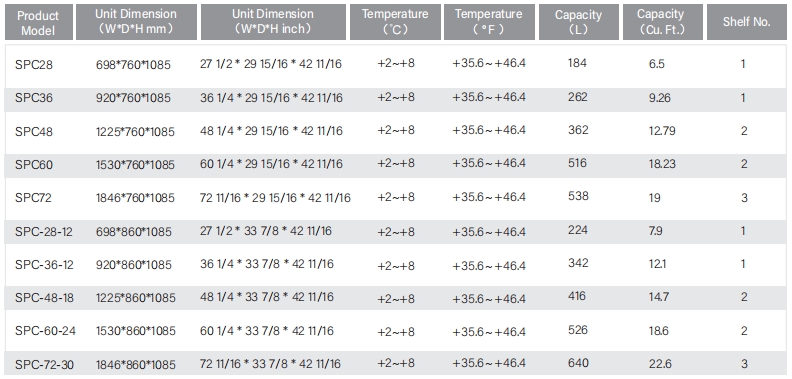Image resolution: width=792 pixels, height=379 pixels.
Task: Select the Unit Dimension mm header
Action: 136,22
